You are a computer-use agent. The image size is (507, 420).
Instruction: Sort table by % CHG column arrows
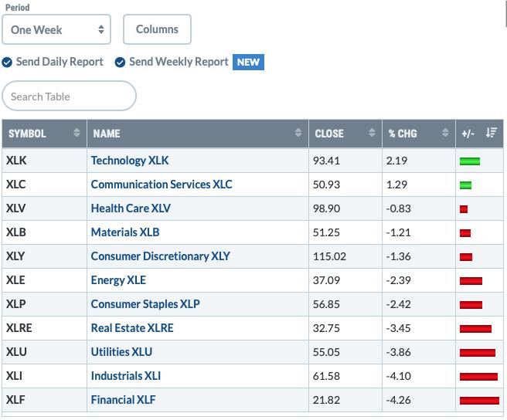[x=445, y=133]
